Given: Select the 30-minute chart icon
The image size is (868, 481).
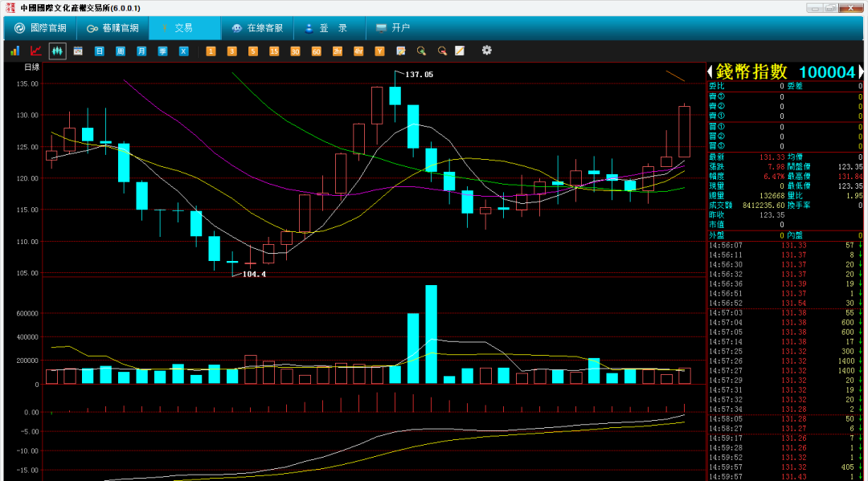Looking at the screenshot, I should (x=294, y=51).
